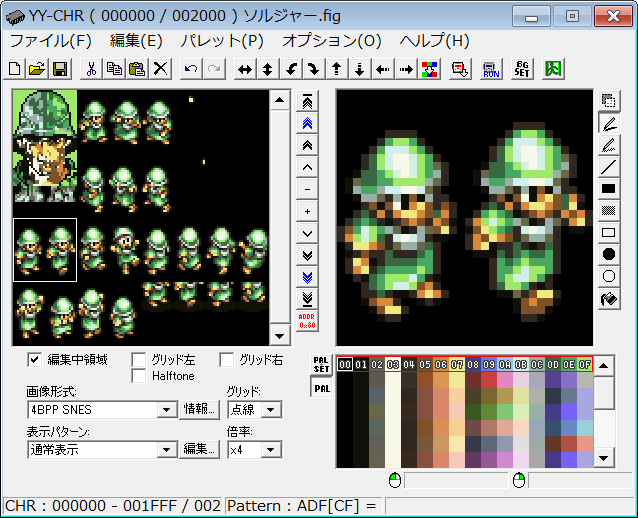638x518 pixels.
Task: Step address back with minus button
Action: 307,189
